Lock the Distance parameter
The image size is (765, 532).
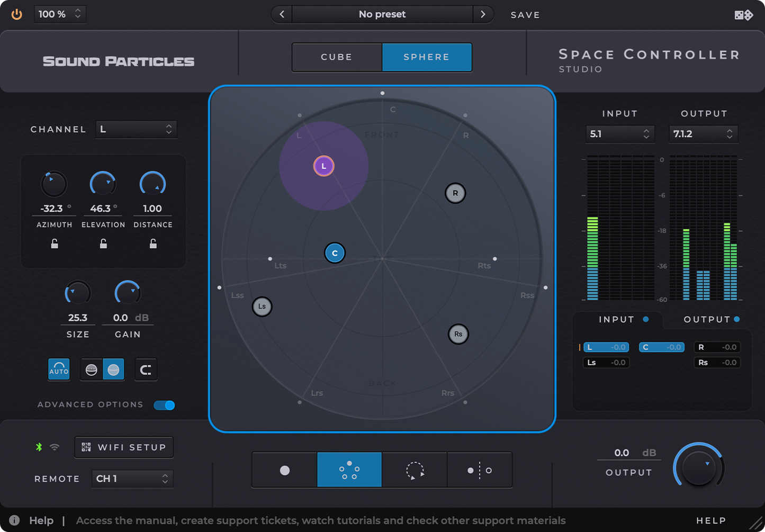click(152, 244)
